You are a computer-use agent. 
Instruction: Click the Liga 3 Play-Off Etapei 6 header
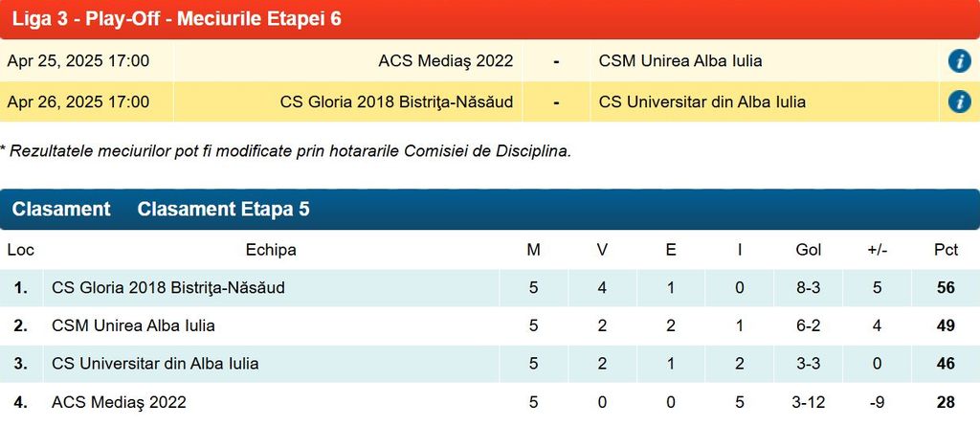(x=176, y=18)
